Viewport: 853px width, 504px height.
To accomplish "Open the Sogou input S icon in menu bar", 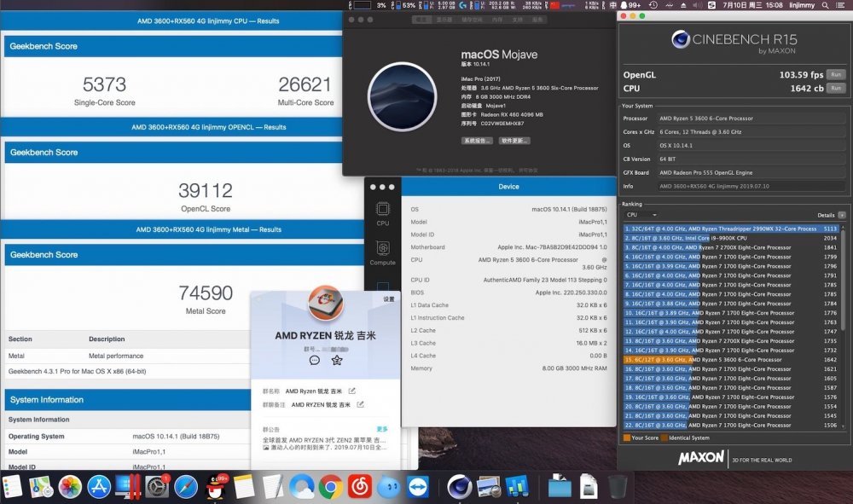I will point(711,5).
